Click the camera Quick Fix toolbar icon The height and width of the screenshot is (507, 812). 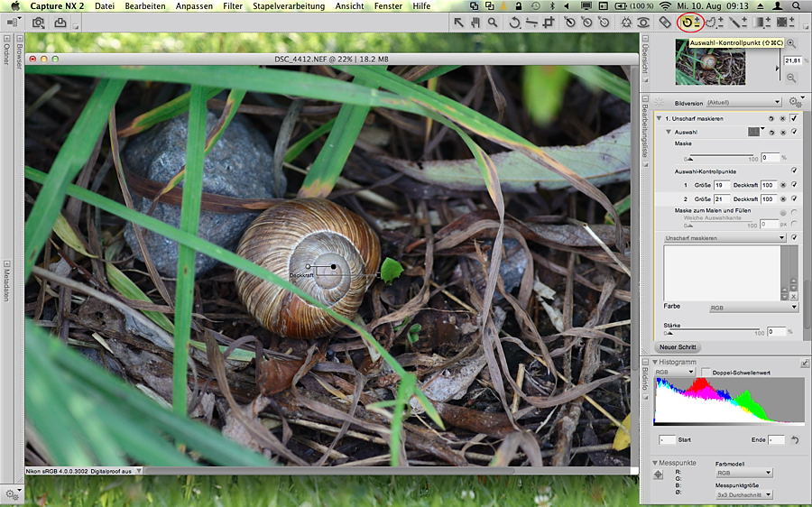tap(38, 23)
